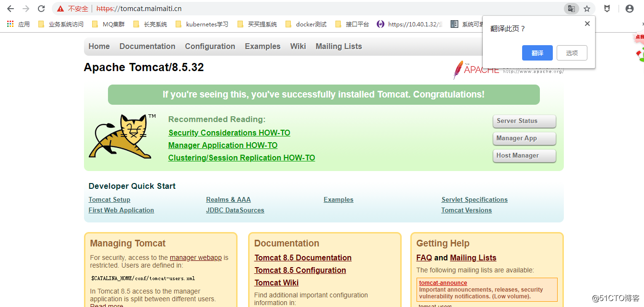Open the Configuration navigation item
This screenshot has width=644, height=307.
point(210,46)
